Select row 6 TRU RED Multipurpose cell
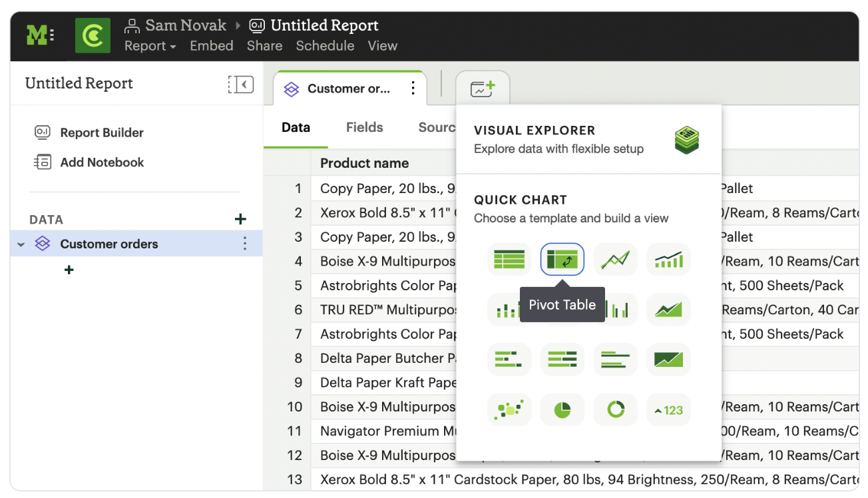The image size is (868, 498). 384,310
